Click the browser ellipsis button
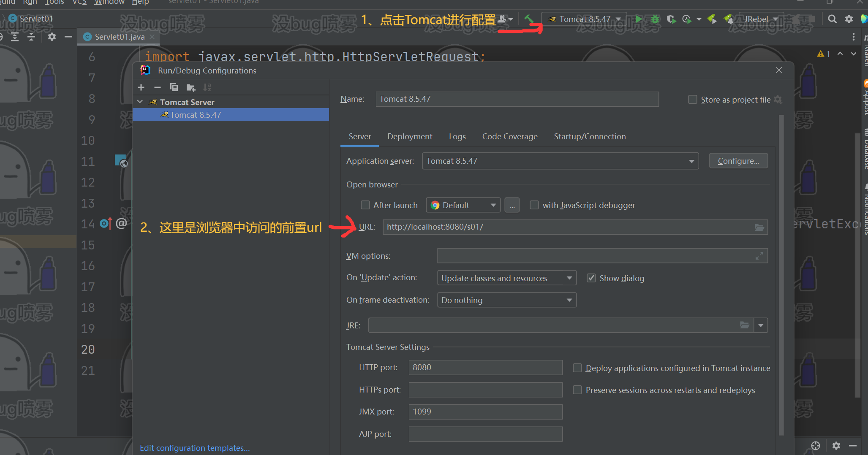The image size is (868, 455). 512,205
